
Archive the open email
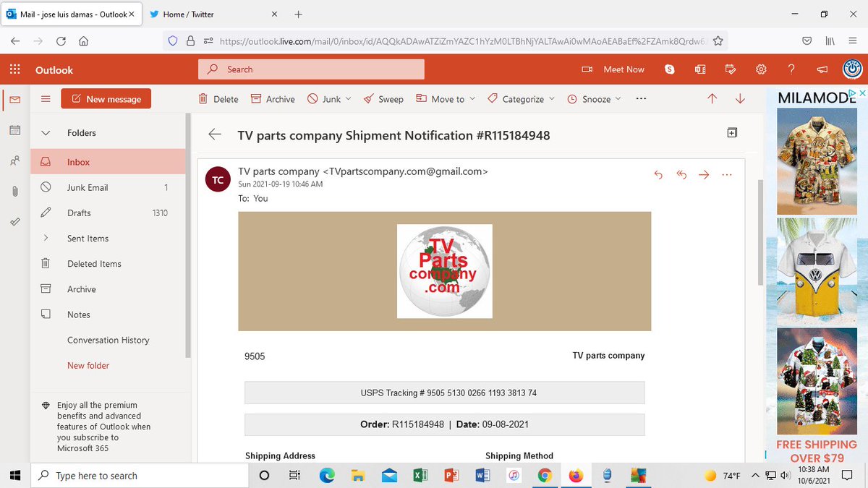(273, 99)
